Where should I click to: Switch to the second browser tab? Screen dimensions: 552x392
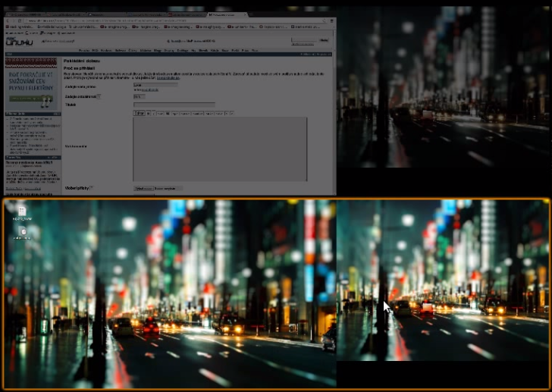point(65,14)
